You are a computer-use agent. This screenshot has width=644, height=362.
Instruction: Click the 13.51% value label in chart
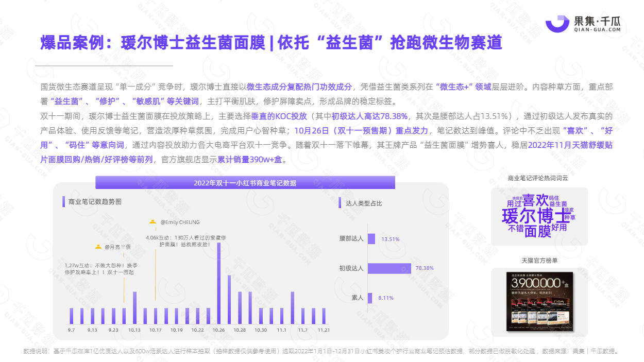(x=390, y=239)
